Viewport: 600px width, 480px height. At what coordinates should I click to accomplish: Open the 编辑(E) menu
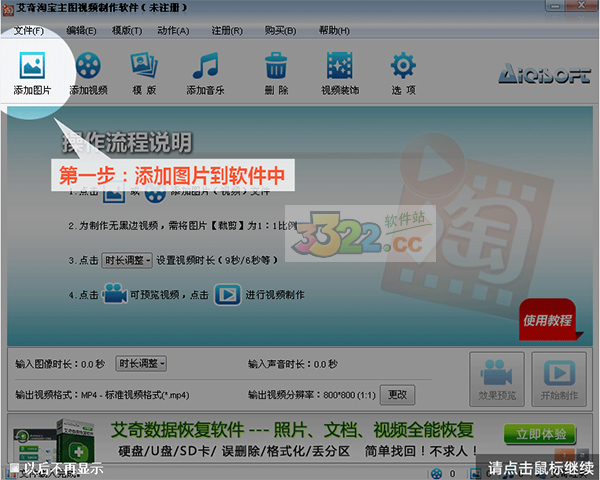pyautogui.click(x=81, y=31)
